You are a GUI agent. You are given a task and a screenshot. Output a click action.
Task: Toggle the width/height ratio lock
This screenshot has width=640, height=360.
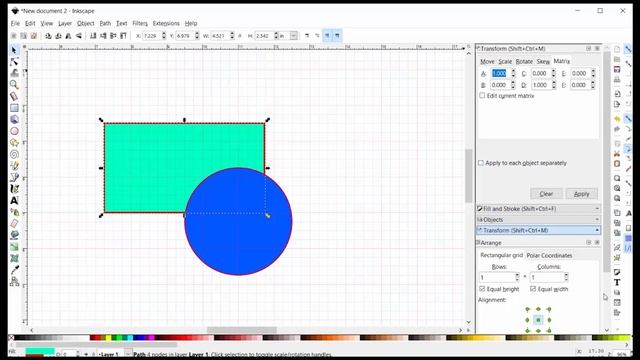[240, 36]
